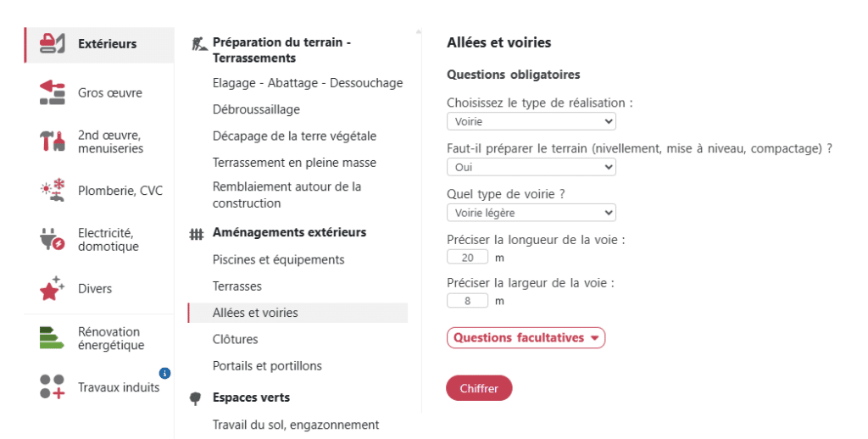Viewport: 868px width, 439px height.
Task: Click the longueur de la voie field
Action: click(x=468, y=258)
